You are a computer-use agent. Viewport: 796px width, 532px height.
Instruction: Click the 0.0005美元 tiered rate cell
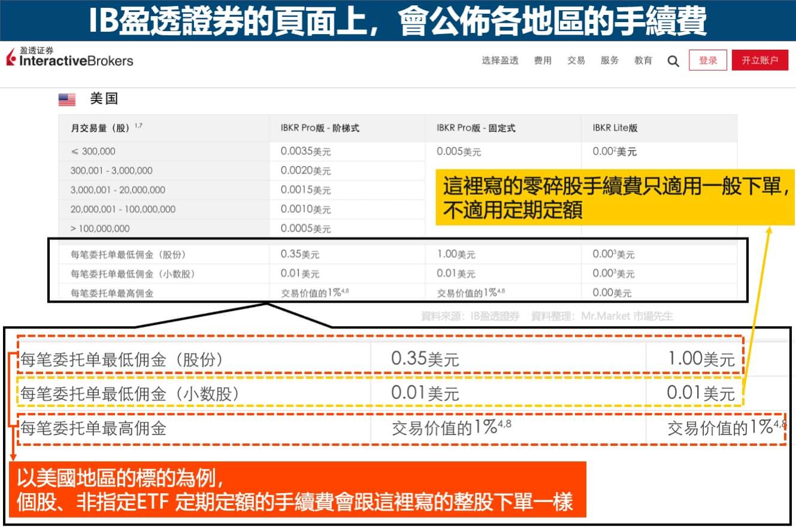click(305, 228)
